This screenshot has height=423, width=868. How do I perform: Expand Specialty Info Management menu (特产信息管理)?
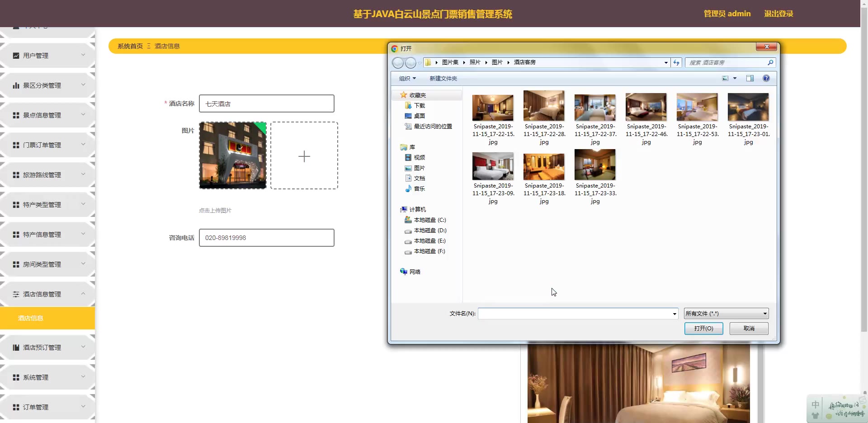point(47,235)
